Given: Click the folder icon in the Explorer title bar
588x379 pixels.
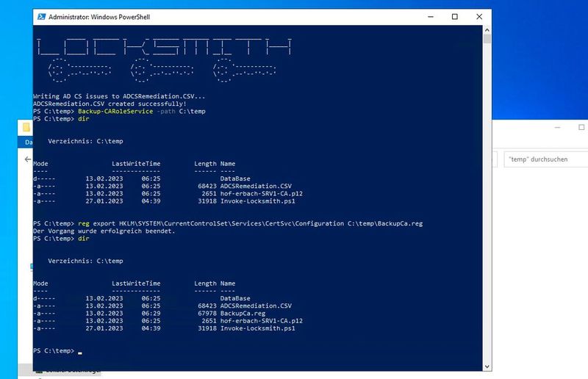Looking at the screenshot, I should click(x=26, y=128).
